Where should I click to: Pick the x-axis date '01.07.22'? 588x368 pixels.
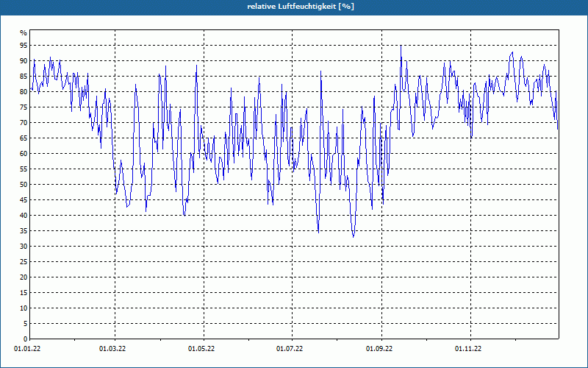(x=290, y=349)
